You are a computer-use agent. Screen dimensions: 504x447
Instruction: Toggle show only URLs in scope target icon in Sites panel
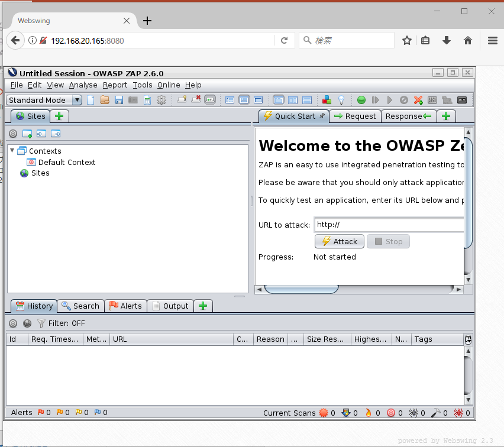13,134
